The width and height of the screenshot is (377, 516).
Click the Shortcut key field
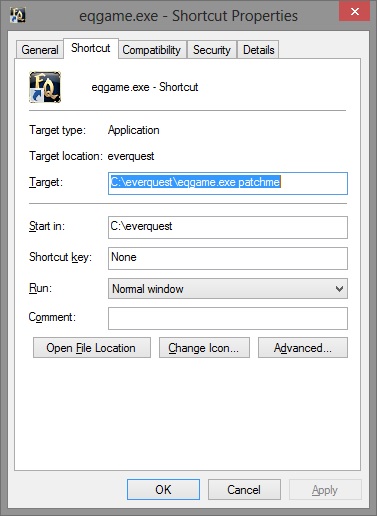pos(228,258)
